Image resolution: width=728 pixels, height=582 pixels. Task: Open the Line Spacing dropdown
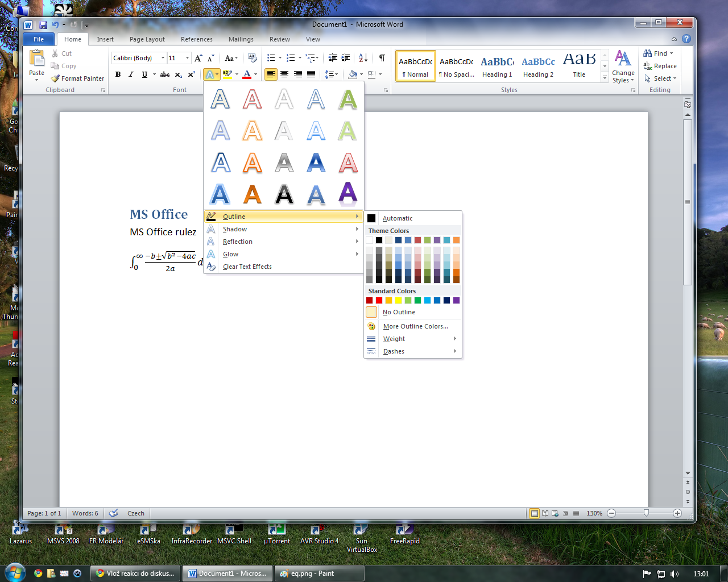click(331, 74)
